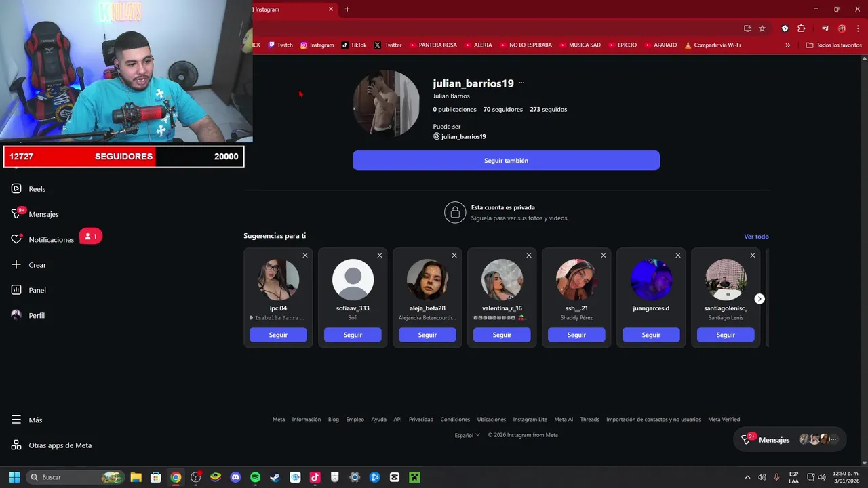868x488 pixels.
Task: Go to Perfil in the sidebar
Action: point(28,316)
